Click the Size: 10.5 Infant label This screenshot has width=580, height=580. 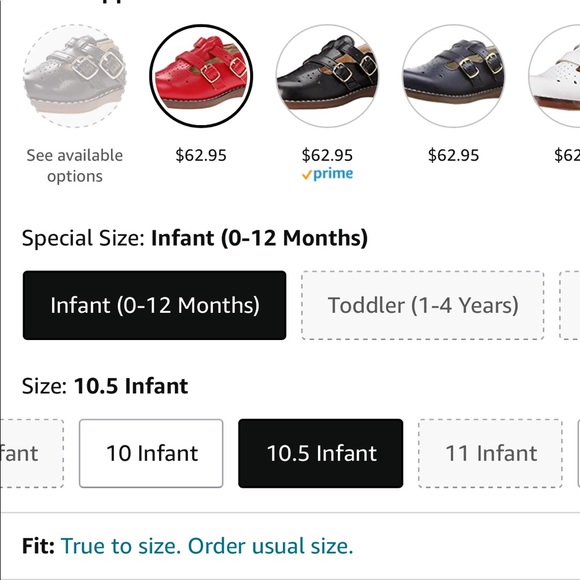click(x=105, y=386)
